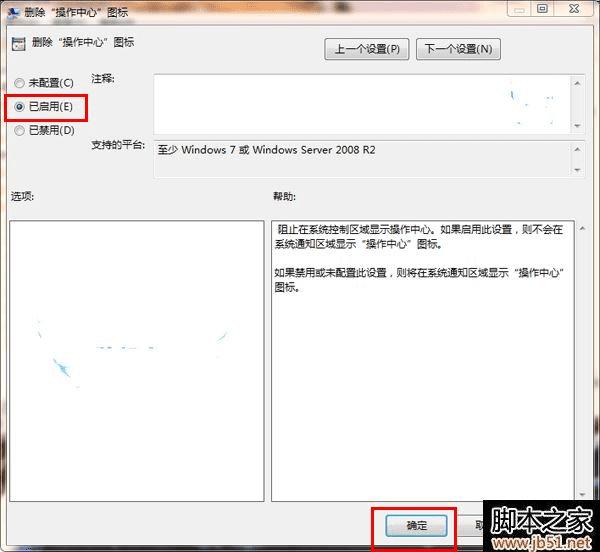Go to previous setting 上一个设置(P)
The image size is (600, 552).
(367, 49)
